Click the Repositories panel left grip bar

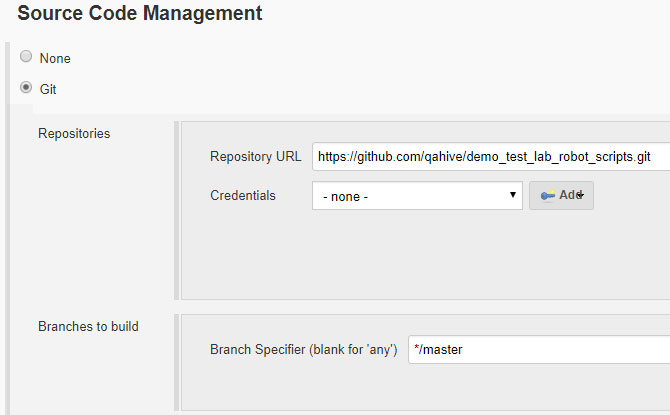click(176, 210)
